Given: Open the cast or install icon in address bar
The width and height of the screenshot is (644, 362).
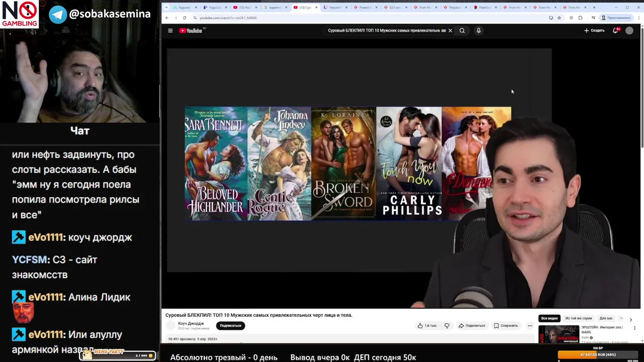Looking at the screenshot, I should (551, 18).
